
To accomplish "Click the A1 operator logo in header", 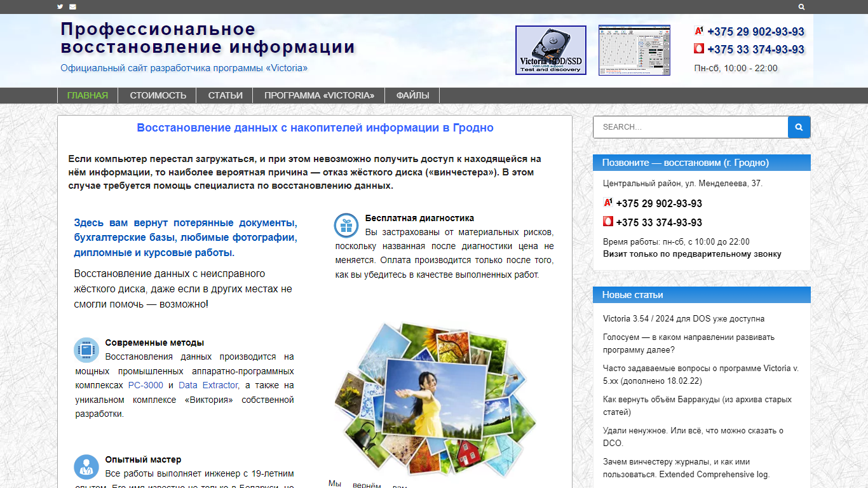I will pyautogui.click(x=699, y=31).
